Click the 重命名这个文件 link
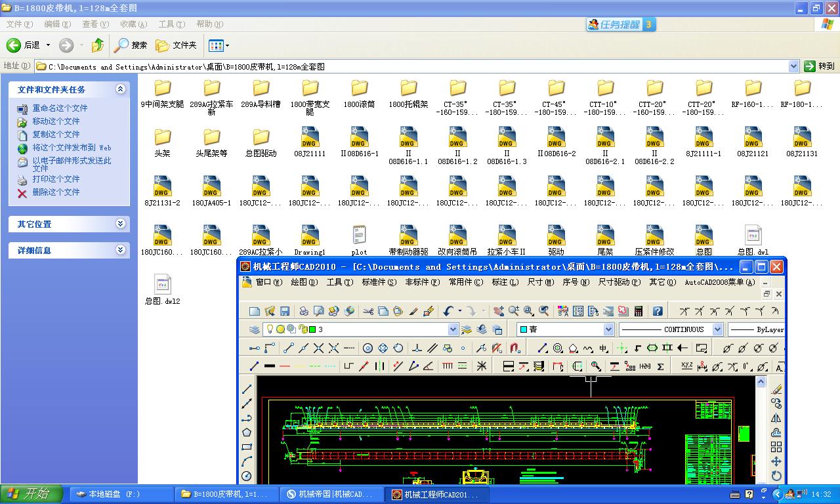 (60, 108)
